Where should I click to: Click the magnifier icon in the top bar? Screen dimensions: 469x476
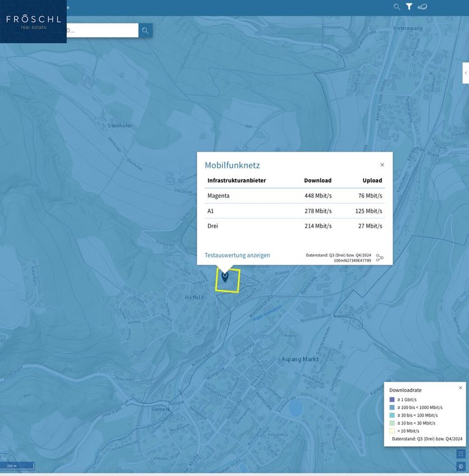(397, 7)
